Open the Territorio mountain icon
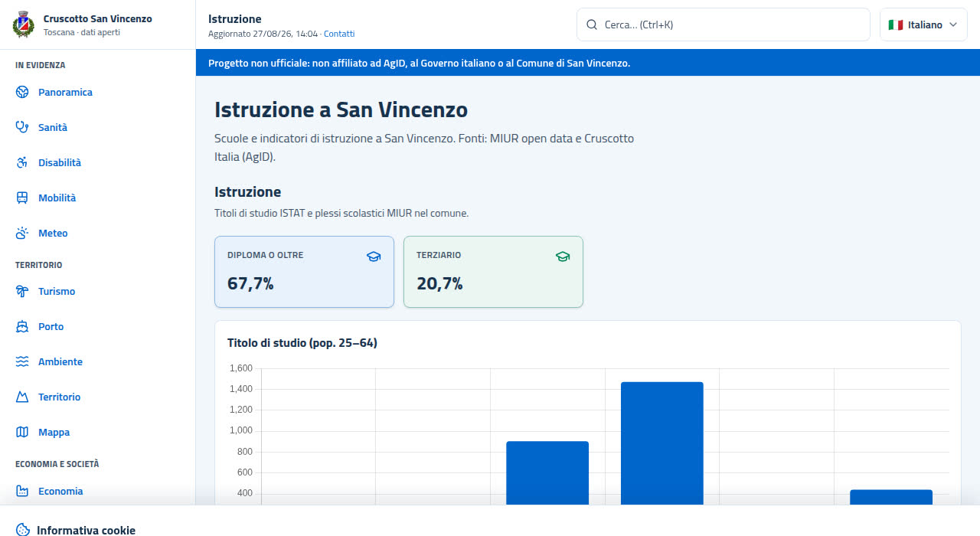 click(x=22, y=397)
